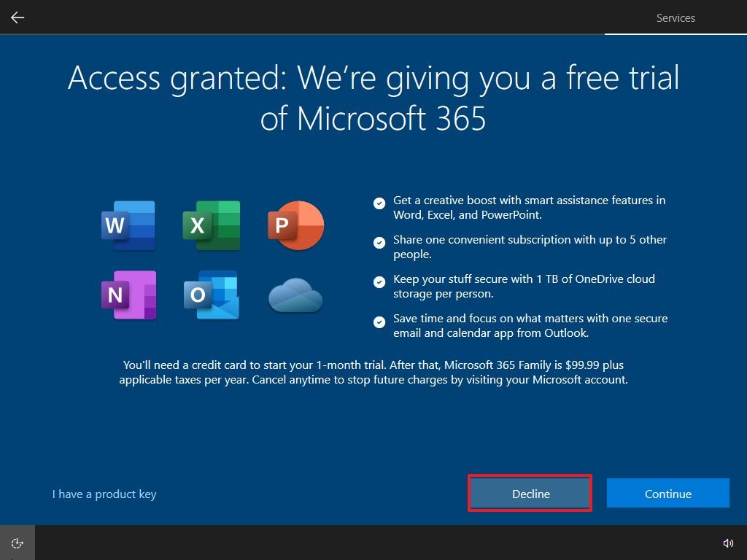Click the Word app icon
The height and width of the screenshot is (560, 747).
128,226
